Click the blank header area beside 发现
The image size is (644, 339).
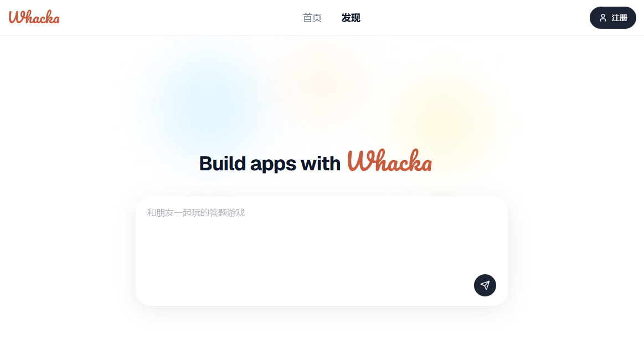[x=472, y=18]
